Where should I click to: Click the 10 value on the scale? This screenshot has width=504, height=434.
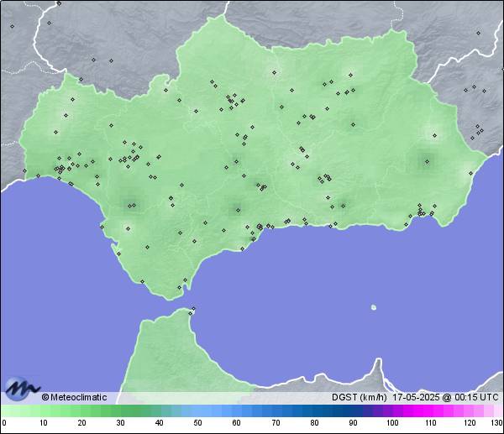click(x=44, y=423)
